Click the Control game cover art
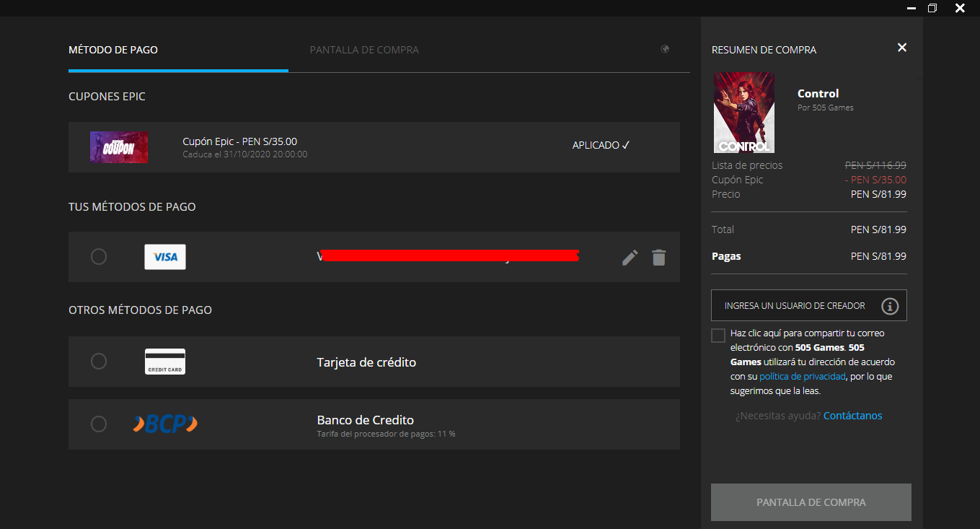The width and height of the screenshot is (980, 529). (x=743, y=113)
